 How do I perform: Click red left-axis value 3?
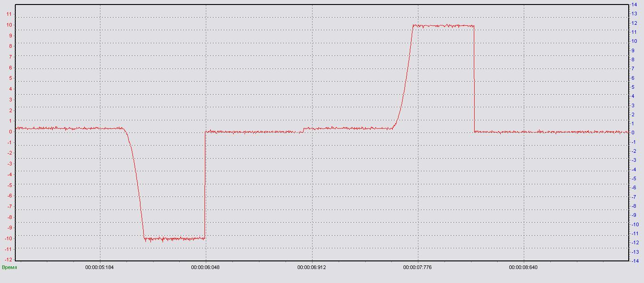pyautogui.click(x=9, y=100)
